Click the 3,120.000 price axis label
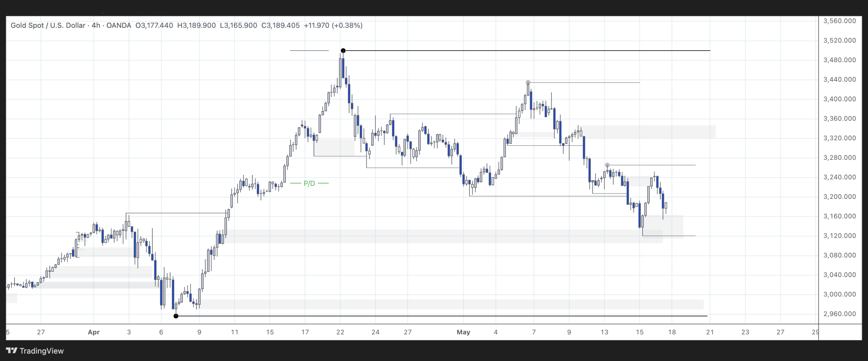The width and height of the screenshot is (868, 361). 840,236
